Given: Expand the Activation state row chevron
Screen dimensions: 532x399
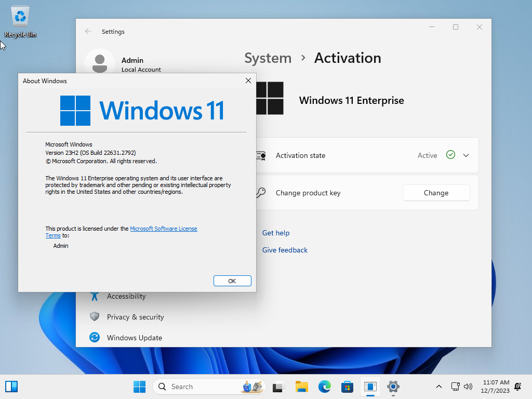Looking at the screenshot, I should point(466,155).
